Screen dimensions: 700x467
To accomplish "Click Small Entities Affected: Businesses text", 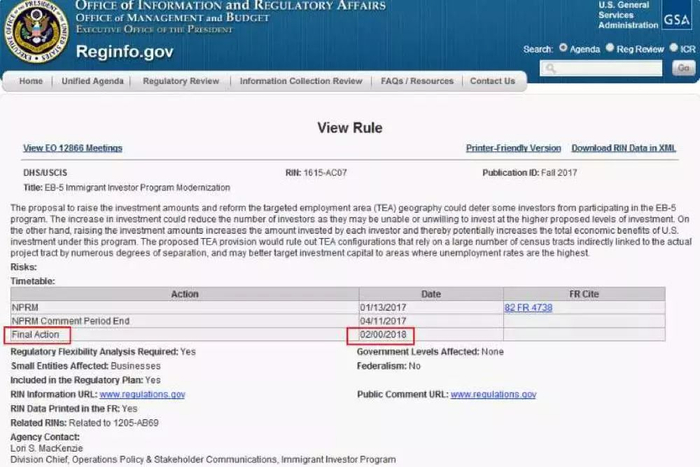I will 86,366.
